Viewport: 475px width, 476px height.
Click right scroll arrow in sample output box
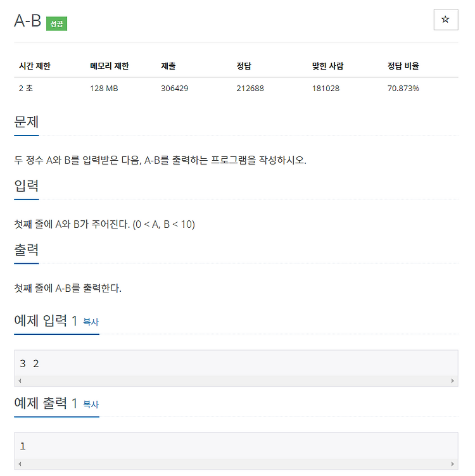[x=453, y=463]
